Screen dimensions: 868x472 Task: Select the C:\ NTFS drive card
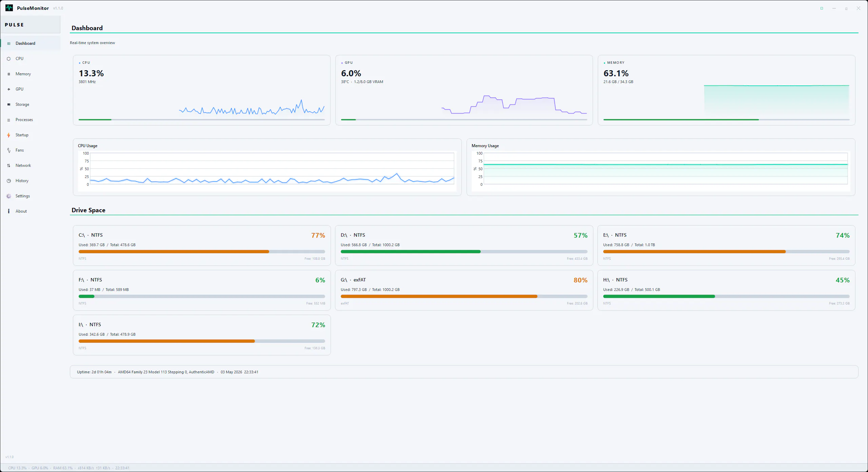point(202,245)
